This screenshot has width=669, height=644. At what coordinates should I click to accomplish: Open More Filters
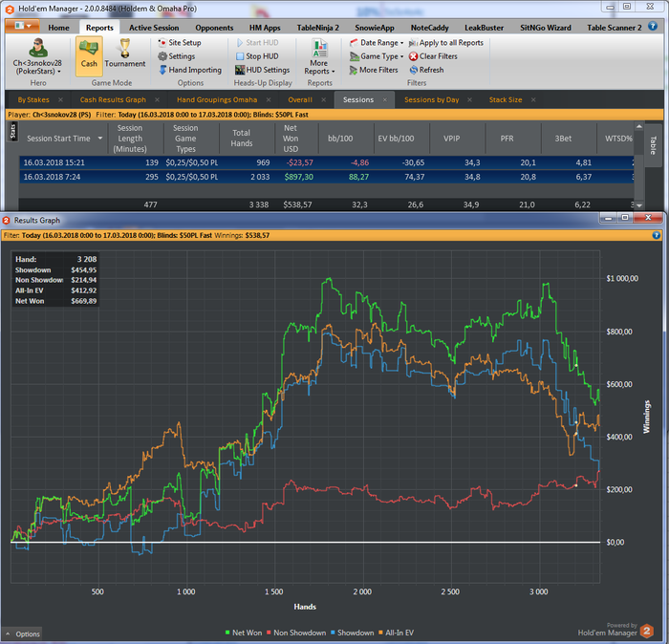pos(374,70)
